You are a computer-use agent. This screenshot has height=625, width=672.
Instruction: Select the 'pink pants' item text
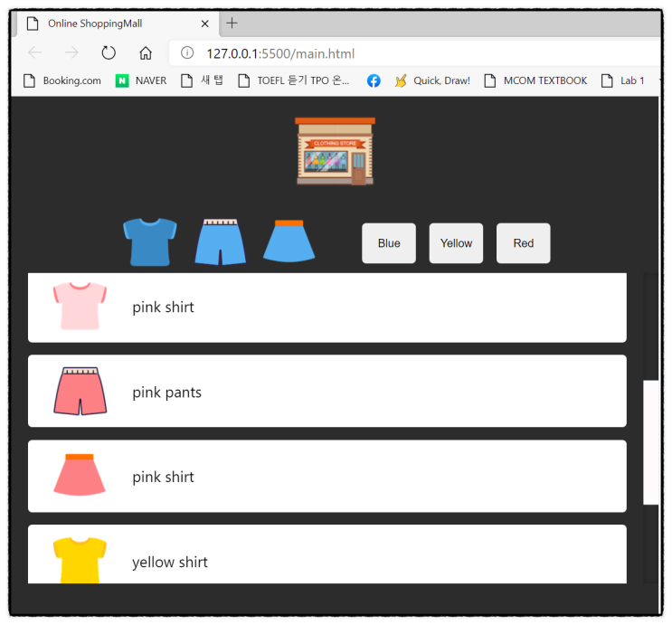pos(166,393)
